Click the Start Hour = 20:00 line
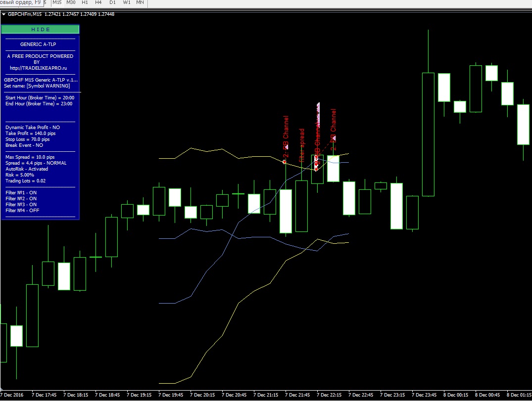The image size is (532, 401). pos(40,98)
